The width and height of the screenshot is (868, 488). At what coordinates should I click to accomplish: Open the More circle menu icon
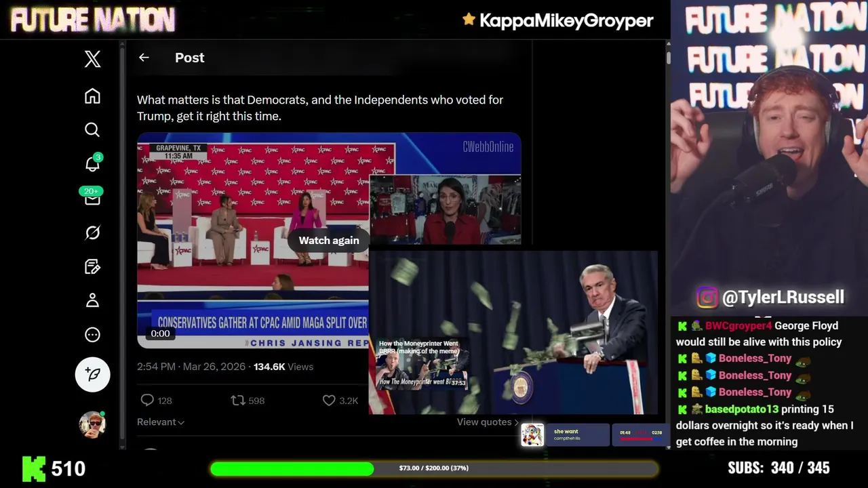(x=92, y=334)
